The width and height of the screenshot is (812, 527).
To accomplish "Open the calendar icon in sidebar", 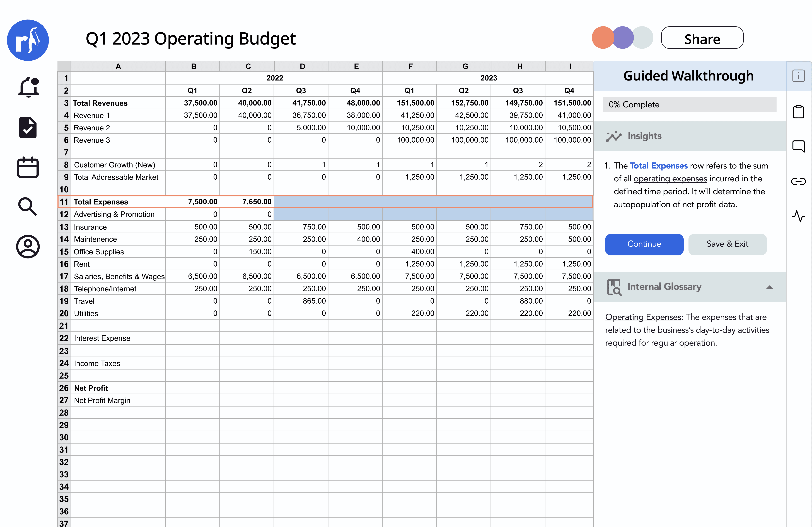I will (28, 167).
